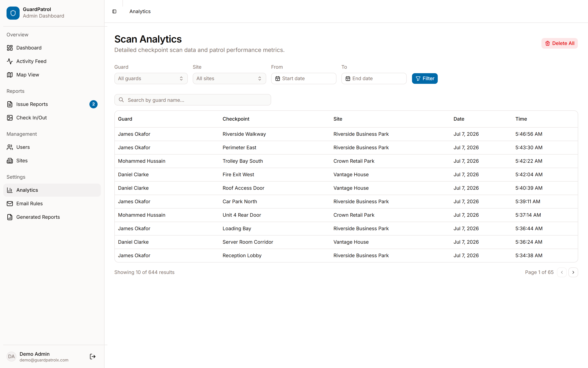Open Map View in sidebar
588x368 pixels.
point(52,75)
